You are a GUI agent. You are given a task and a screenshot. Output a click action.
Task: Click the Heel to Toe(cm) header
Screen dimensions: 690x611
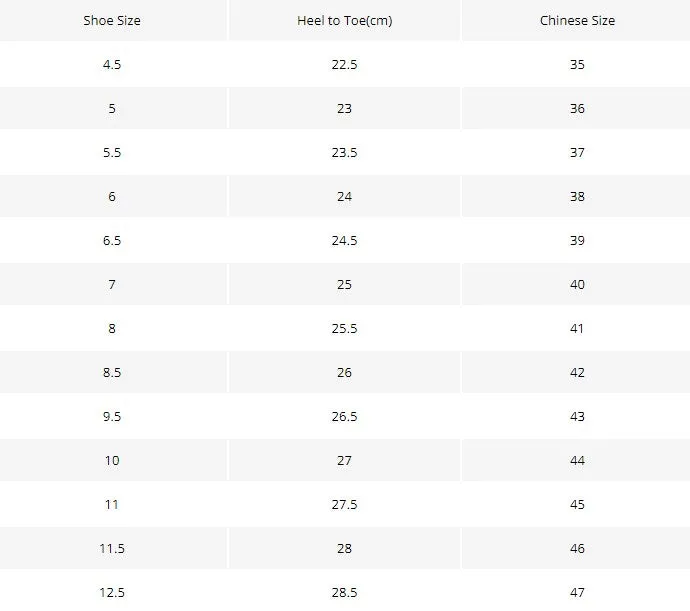tap(345, 20)
